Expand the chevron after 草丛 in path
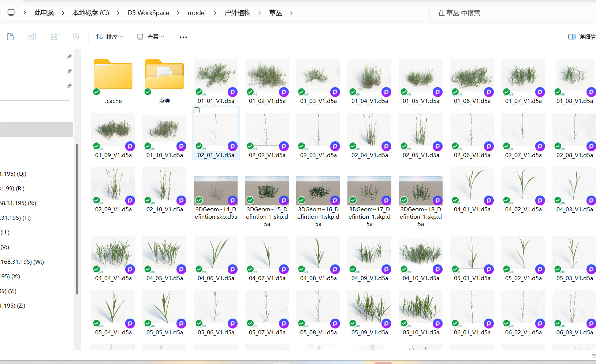 [291, 13]
